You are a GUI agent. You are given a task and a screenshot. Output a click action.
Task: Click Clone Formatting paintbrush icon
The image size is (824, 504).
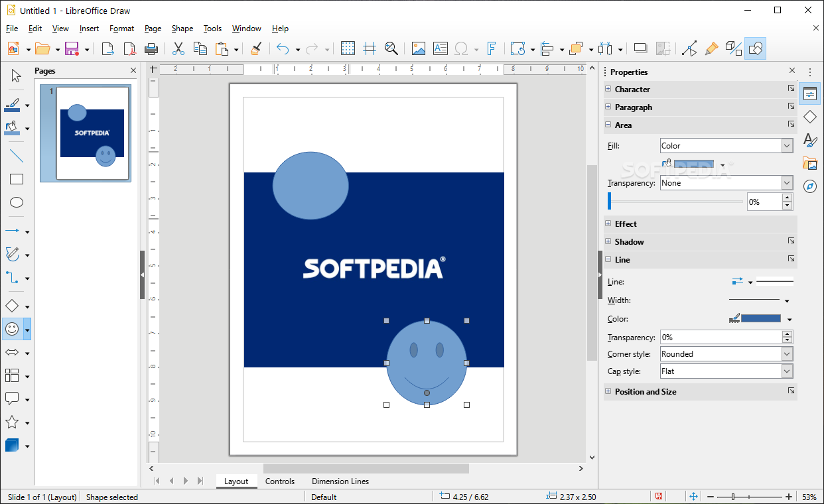pos(255,48)
